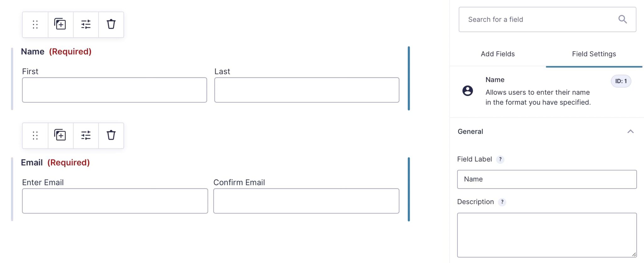Switch to the Field Settings tab
The width and height of the screenshot is (644, 263).
tap(594, 54)
